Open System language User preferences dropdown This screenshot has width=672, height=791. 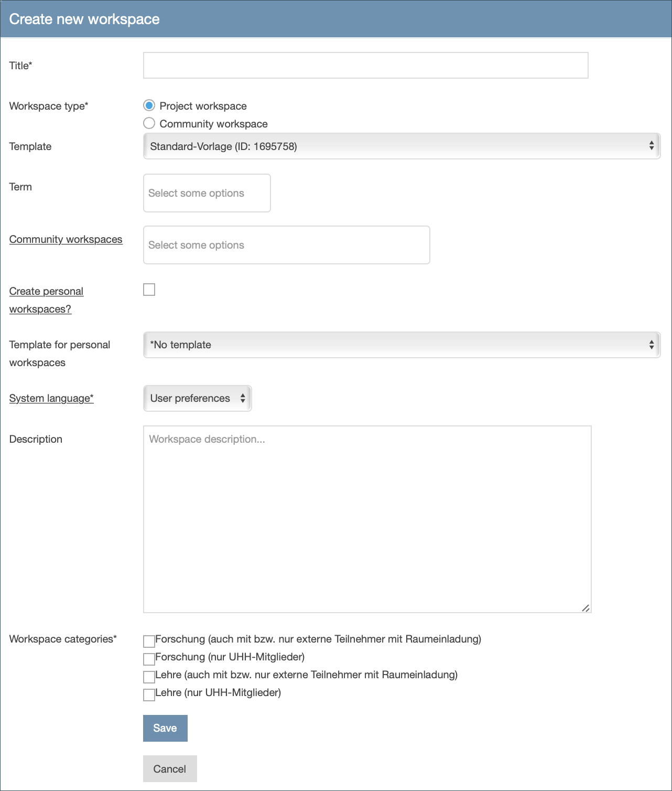pos(198,398)
